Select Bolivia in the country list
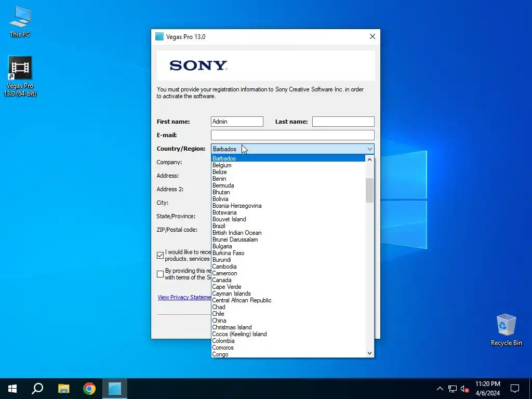The height and width of the screenshot is (399, 532). click(288, 199)
